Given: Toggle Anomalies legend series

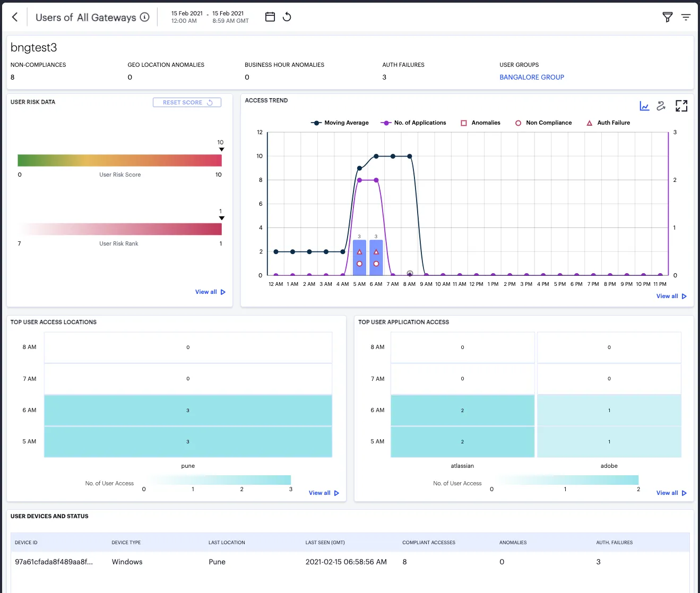Looking at the screenshot, I should pos(480,123).
